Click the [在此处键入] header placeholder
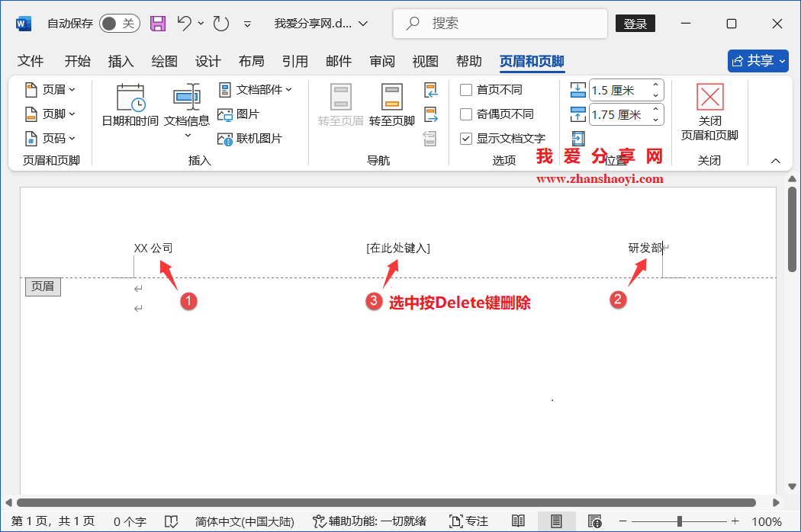Image resolution: width=801 pixels, height=532 pixels. [x=398, y=248]
